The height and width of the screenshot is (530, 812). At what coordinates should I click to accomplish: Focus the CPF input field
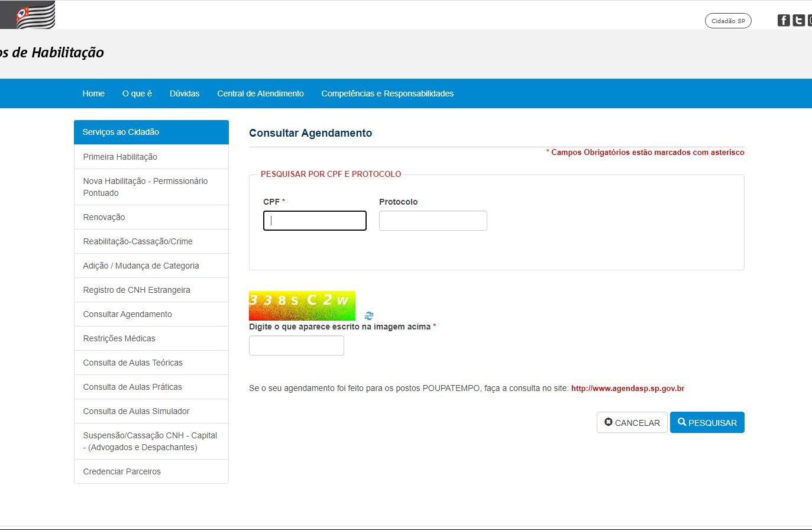coord(315,221)
